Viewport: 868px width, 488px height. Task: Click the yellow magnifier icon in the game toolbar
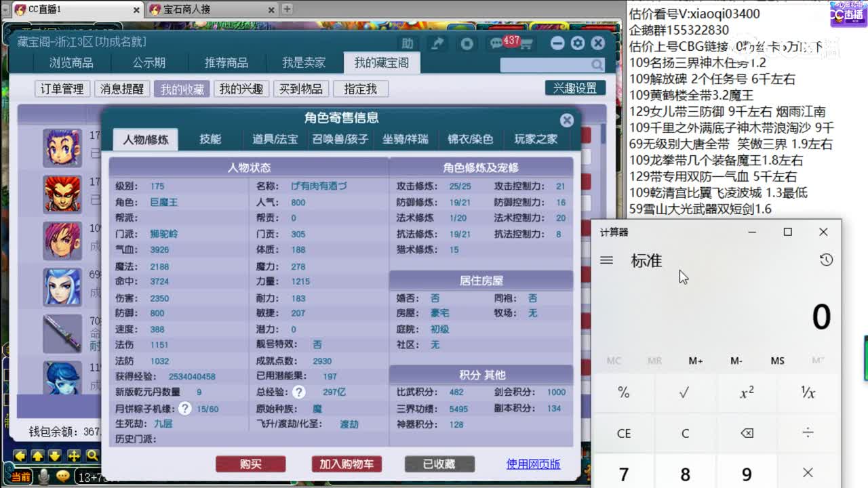93,456
